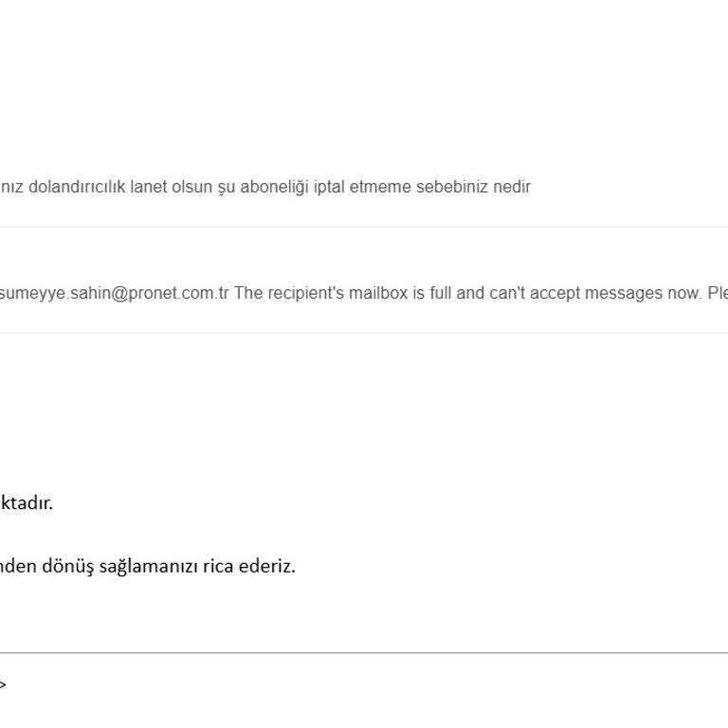Click the horizontal separator line below the body
Screen dimensions: 728x728
(x=364, y=652)
